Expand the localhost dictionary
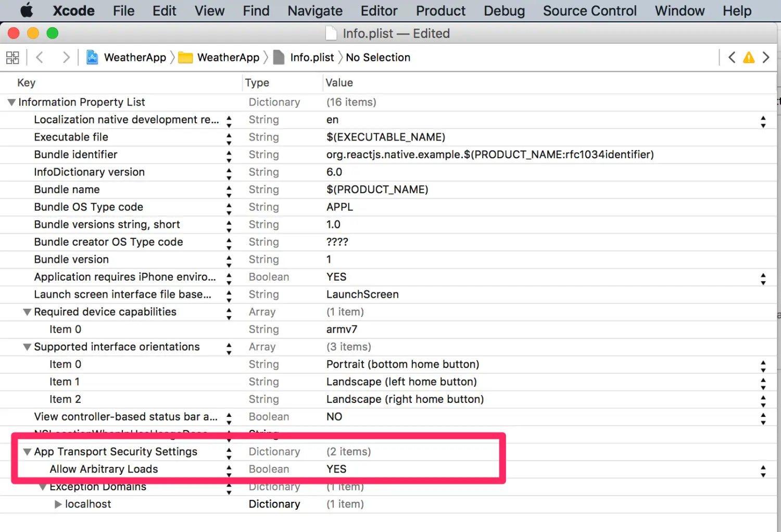The height and width of the screenshot is (532, 781). 58,504
